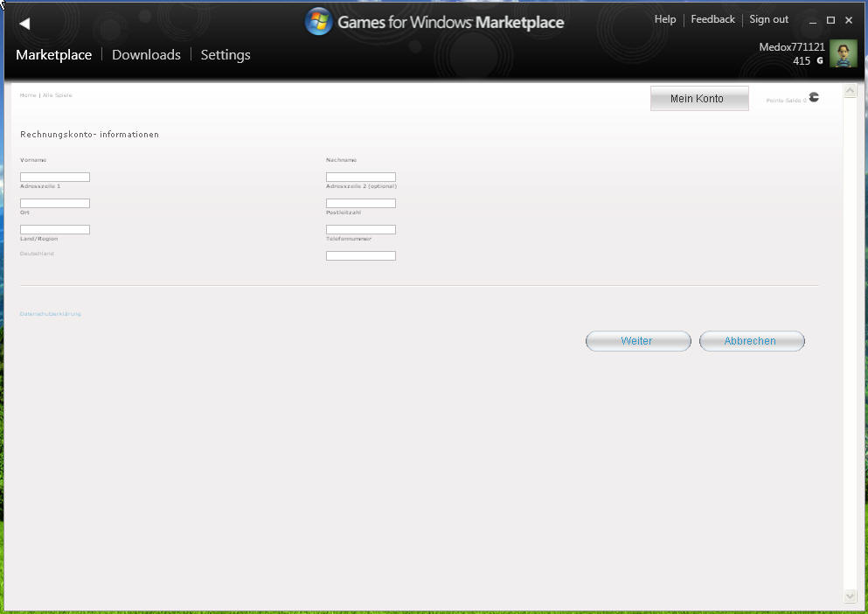Screen dimensions: 868x614
Task: Click the Rechnungskonto- informationen heading
Action: click(x=90, y=134)
